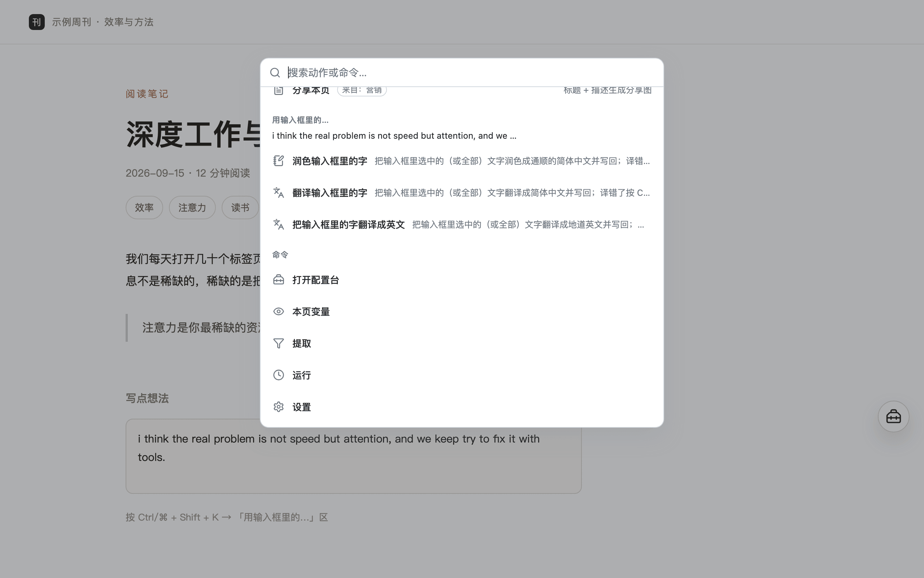Click the 效率 tag chip
Viewport: 924px width, 578px height.
point(144,208)
